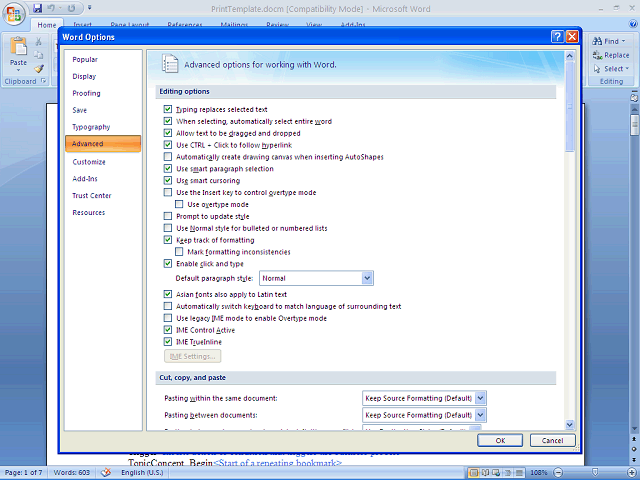Toggle Use CTRL + Click to follow hyperlink
The width and height of the screenshot is (640, 480).
[168, 145]
